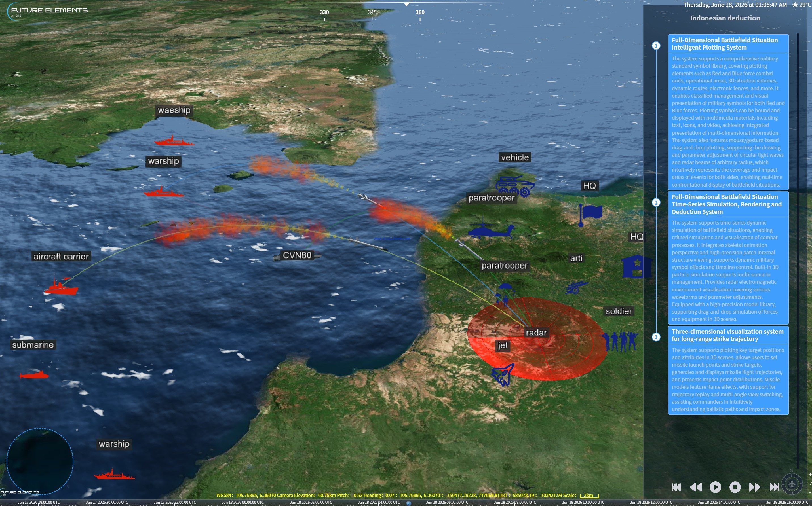Select the blue HQ flag icon

[590, 215]
